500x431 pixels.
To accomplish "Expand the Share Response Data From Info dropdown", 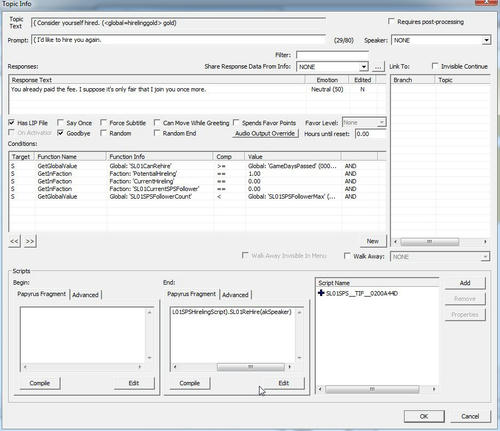I will click(x=364, y=67).
